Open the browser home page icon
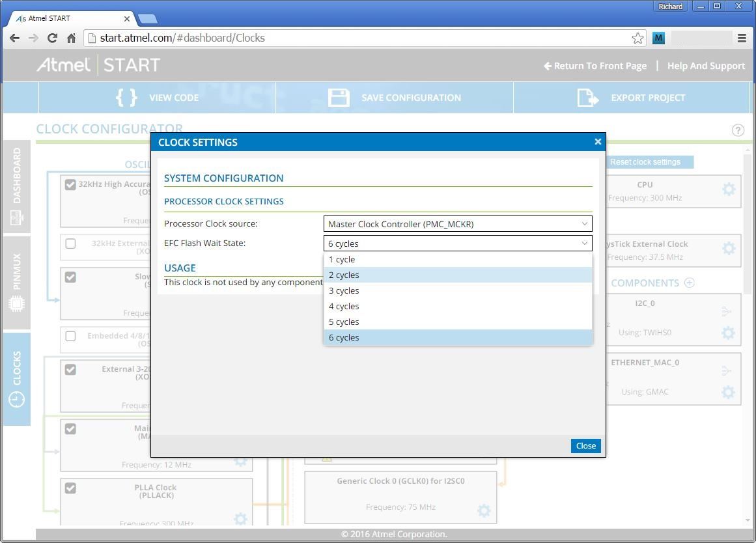The image size is (756, 543). 72,38
